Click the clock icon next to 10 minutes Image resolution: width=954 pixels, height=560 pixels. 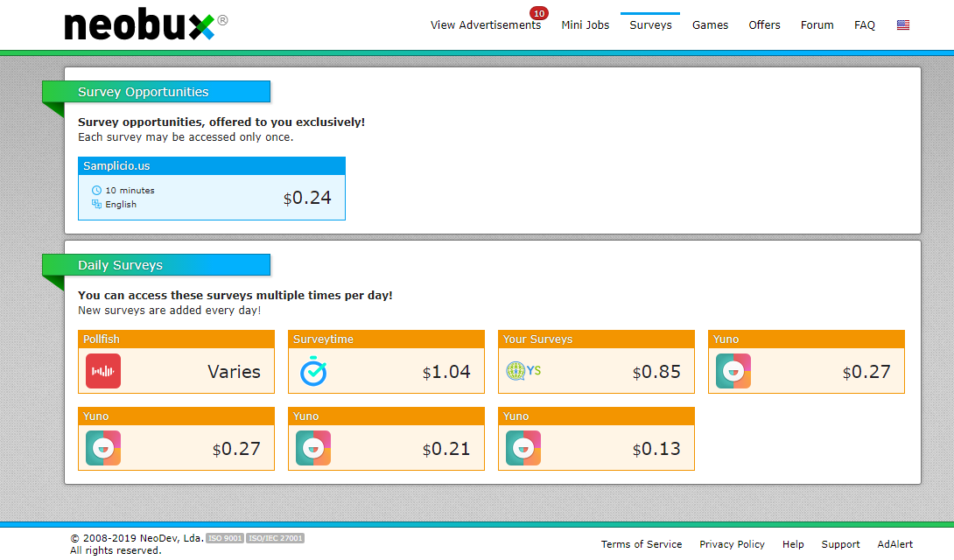96,191
